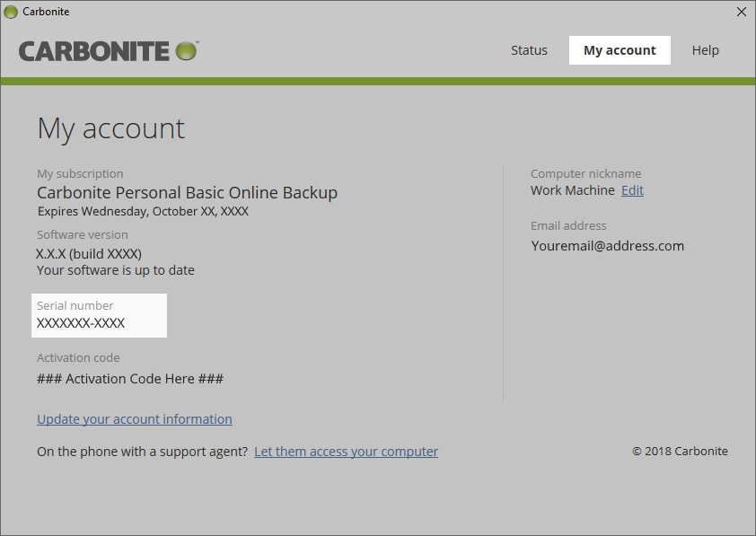The image size is (756, 536).
Task: Open Update your account information link
Action: pos(135,419)
